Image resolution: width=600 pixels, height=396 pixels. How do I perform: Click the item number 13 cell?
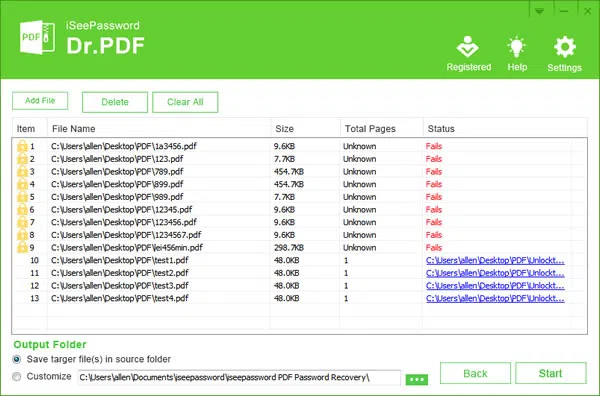(x=34, y=298)
